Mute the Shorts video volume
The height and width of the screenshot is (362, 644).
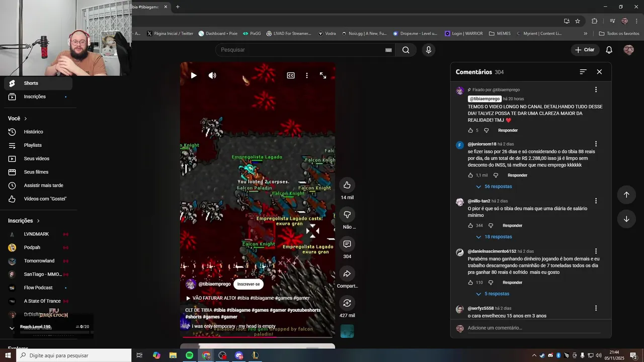[212, 75]
